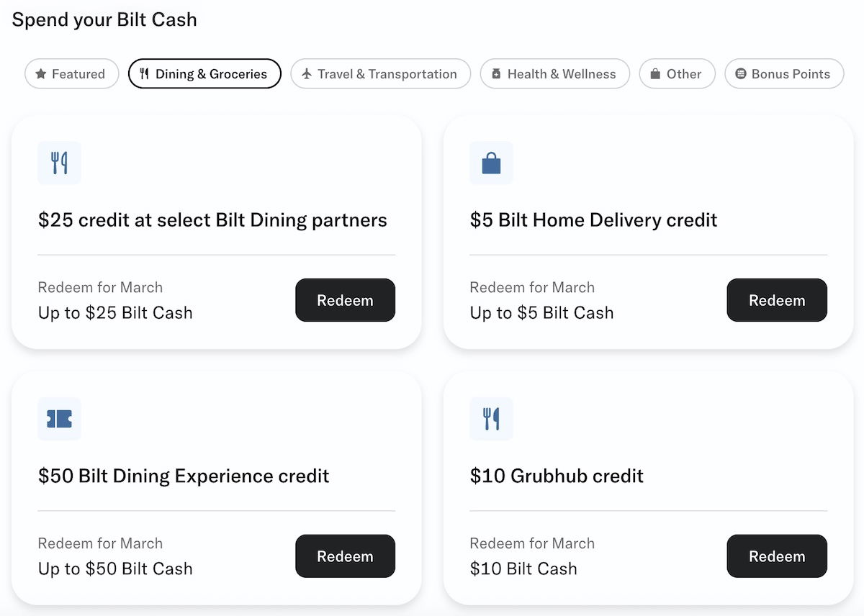Select the Dining & Groceries tab
The width and height of the screenshot is (864, 616).
click(x=204, y=74)
